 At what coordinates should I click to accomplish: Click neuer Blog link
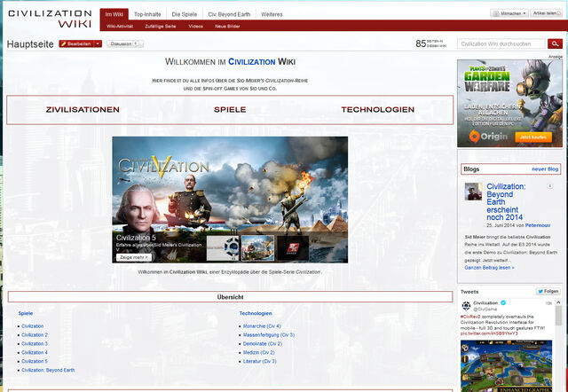point(545,169)
